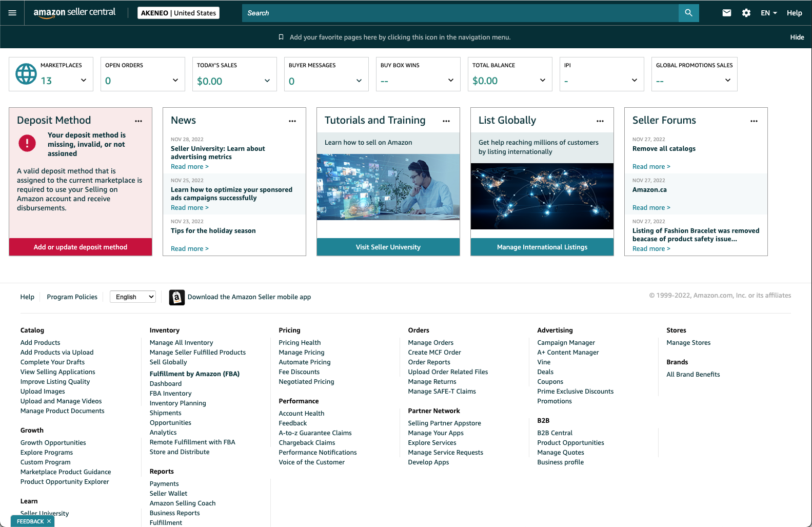Click the search magnifier button
This screenshot has width=812, height=527.
tap(688, 13)
